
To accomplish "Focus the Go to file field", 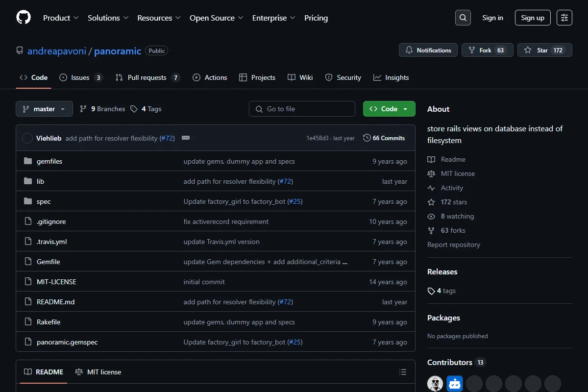I will pyautogui.click(x=302, y=109).
